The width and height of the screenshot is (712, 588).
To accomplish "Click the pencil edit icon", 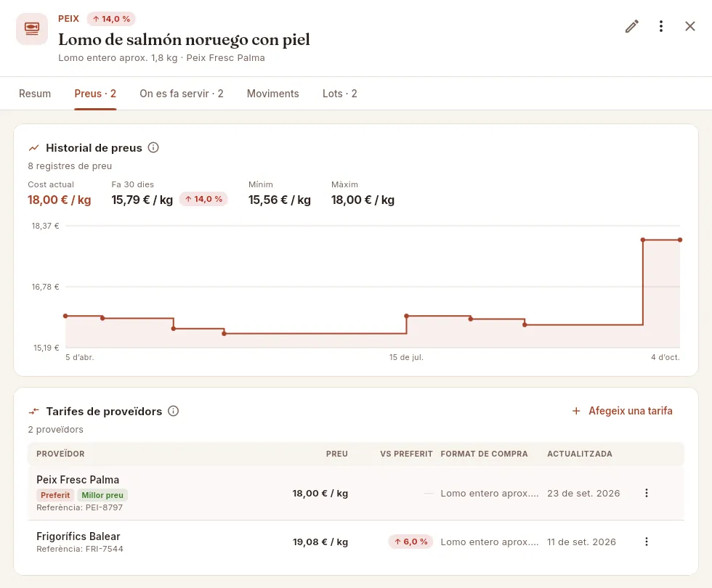I will (631, 26).
